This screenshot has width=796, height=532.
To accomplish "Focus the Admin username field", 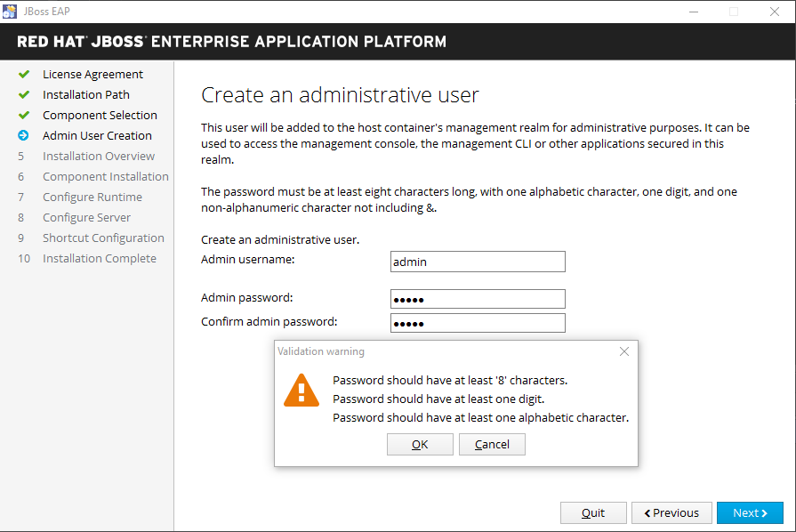I will (x=478, y=262).
